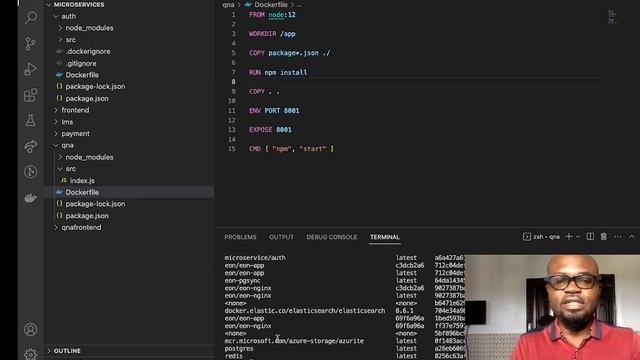Switch to the PROBLEMS tab
The width and height of the screenshot is (640, 360).
click(240, 237)
